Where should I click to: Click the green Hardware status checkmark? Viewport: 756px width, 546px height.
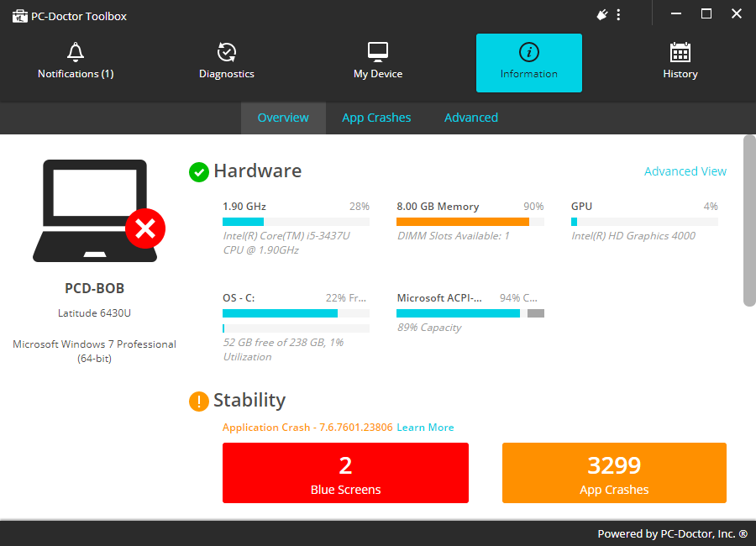pyautogui.click(x=199, y=172)
